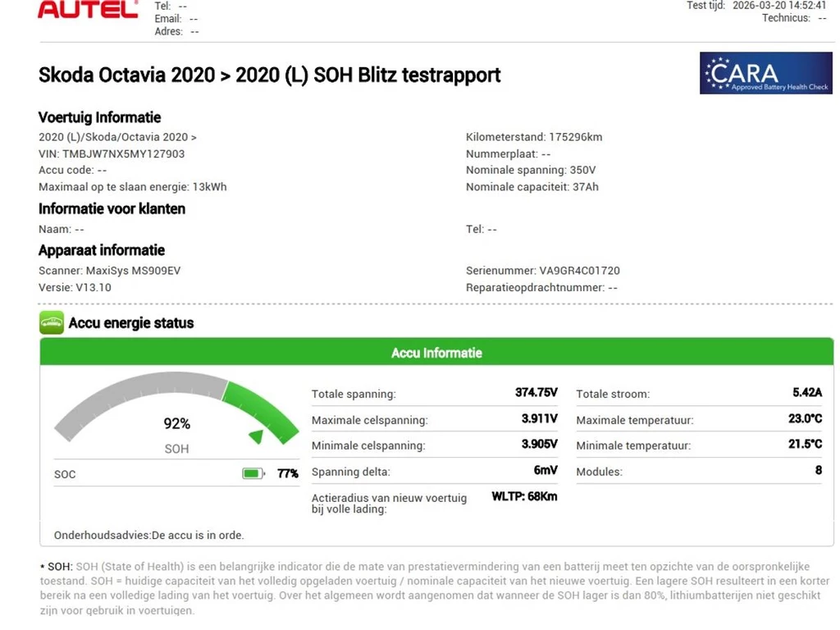Click the Voertuig Informatie section heading
Image resolution: width=840 pixels, height=630 pixels.
[x=99, y=117]
